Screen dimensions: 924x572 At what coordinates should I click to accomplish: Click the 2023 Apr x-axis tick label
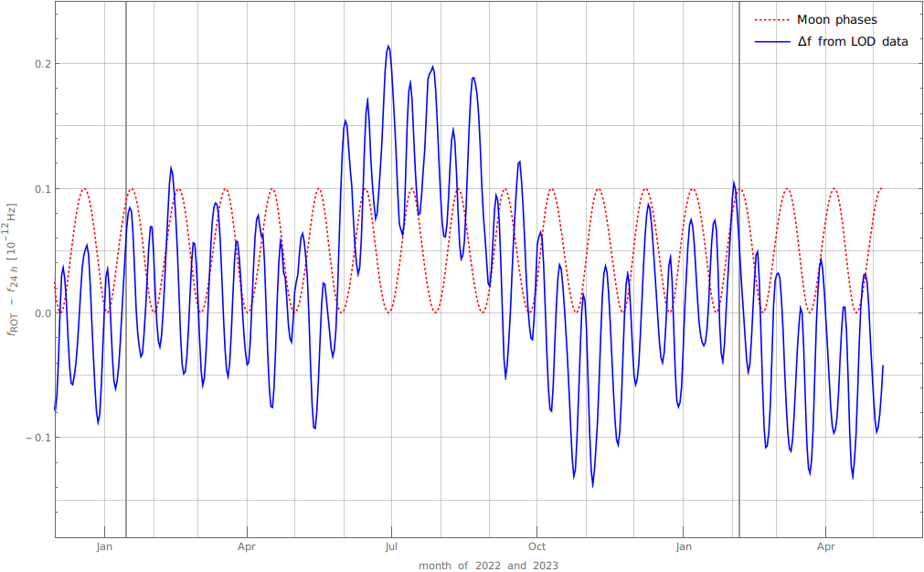pos(825,547)
